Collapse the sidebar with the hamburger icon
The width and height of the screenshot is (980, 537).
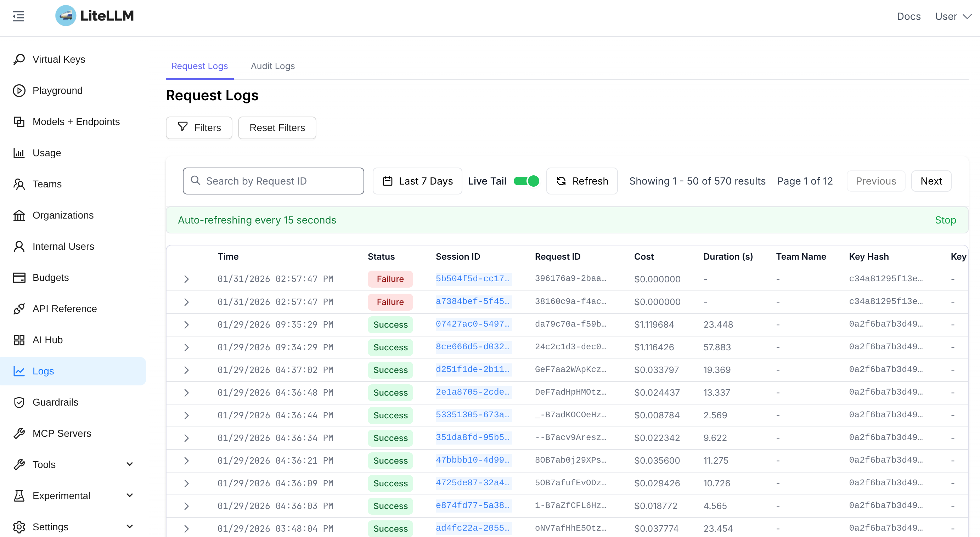(x=18, y=16)
